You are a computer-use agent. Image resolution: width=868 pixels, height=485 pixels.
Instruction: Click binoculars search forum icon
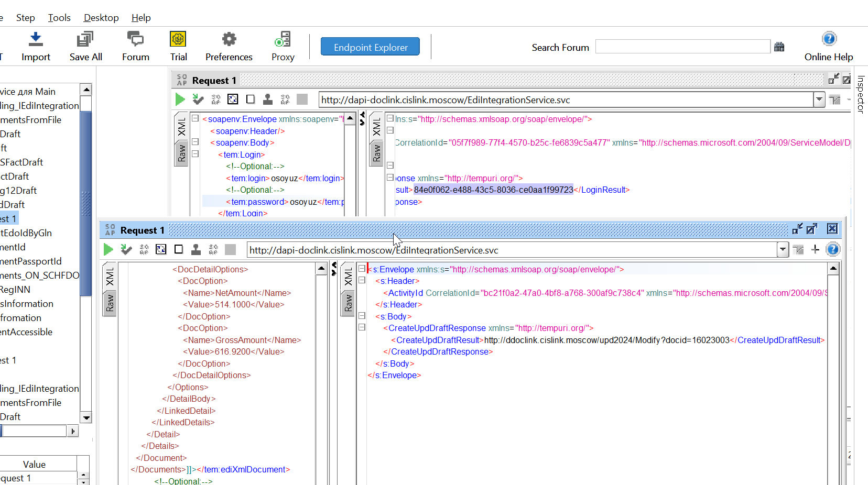[x=779, y=47]
